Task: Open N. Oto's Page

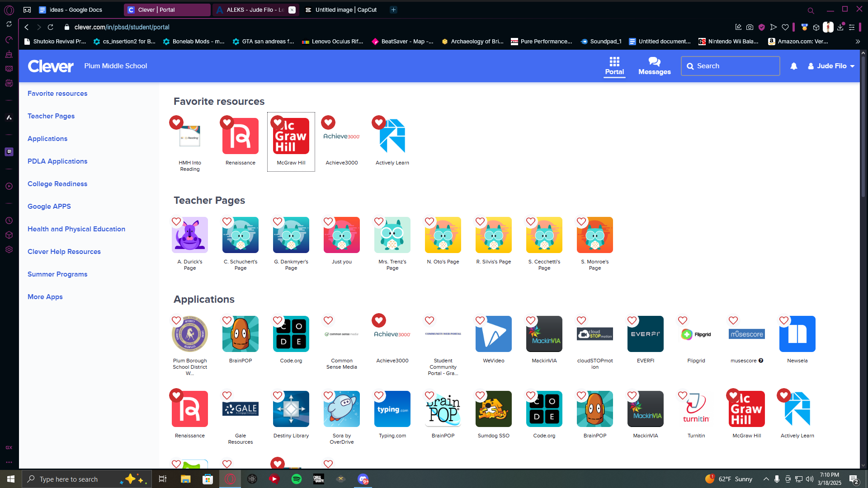Action: coord(443,235)
